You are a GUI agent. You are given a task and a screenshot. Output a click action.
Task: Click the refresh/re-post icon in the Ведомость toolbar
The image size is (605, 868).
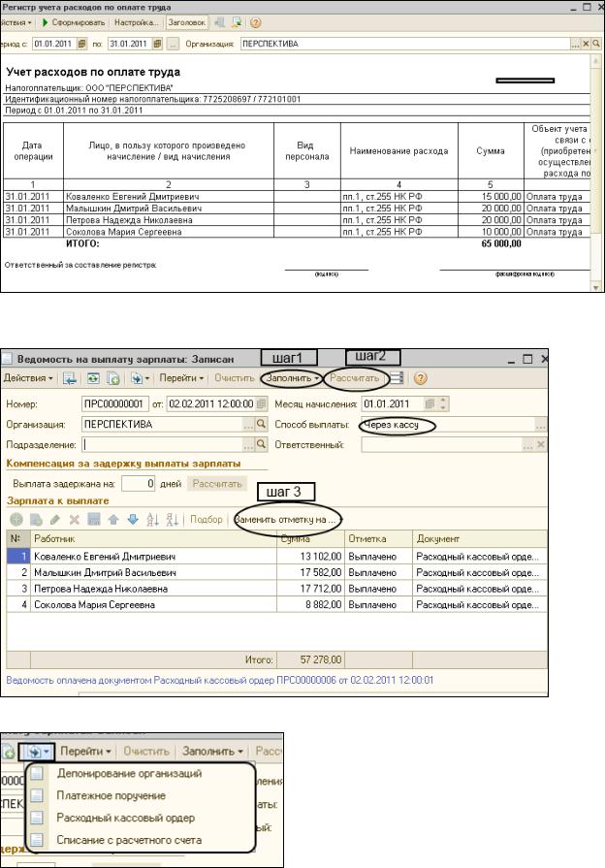[x=93, y=378]
